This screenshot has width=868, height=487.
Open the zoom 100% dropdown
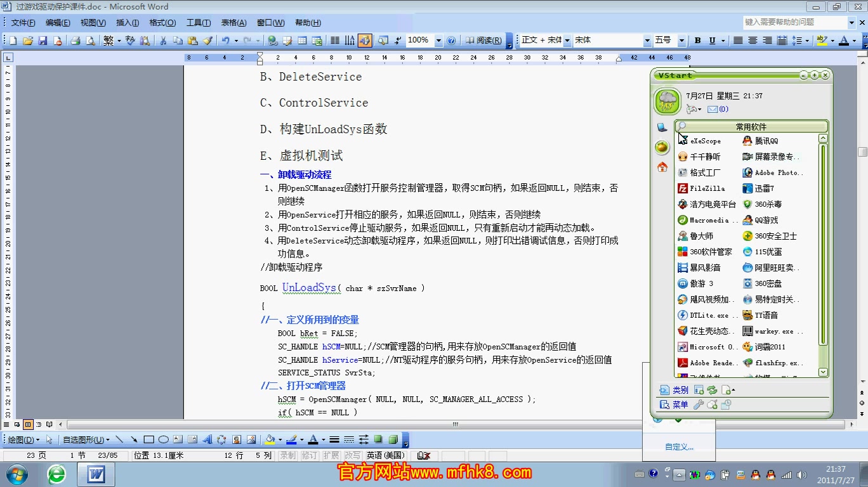click(438, 41)
